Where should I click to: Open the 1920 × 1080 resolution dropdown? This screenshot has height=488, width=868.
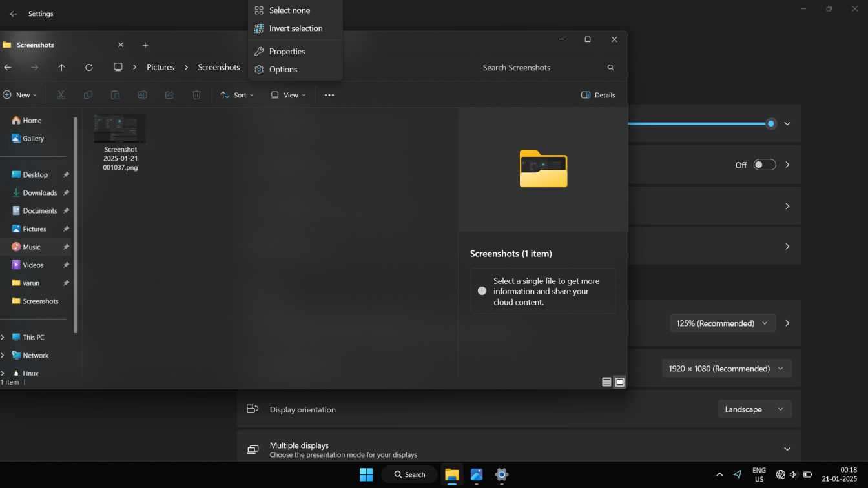coord(727,369)
